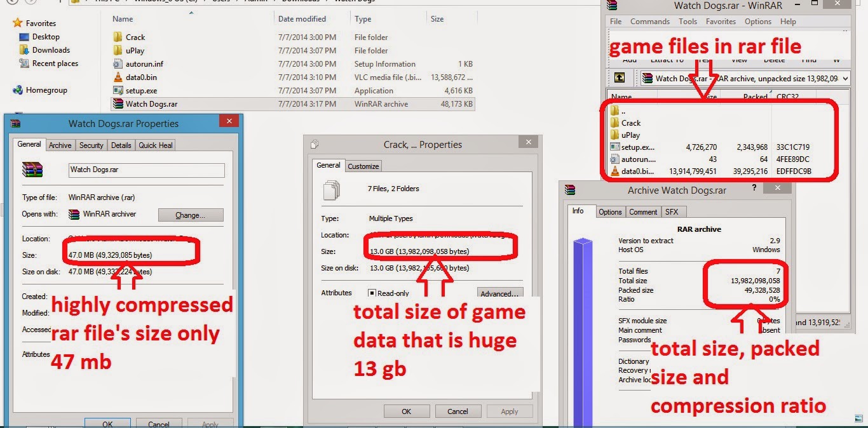Click the Favorites star in navigation pane
Viewport: 868px width, 428px height.
(x=17, y=23)
